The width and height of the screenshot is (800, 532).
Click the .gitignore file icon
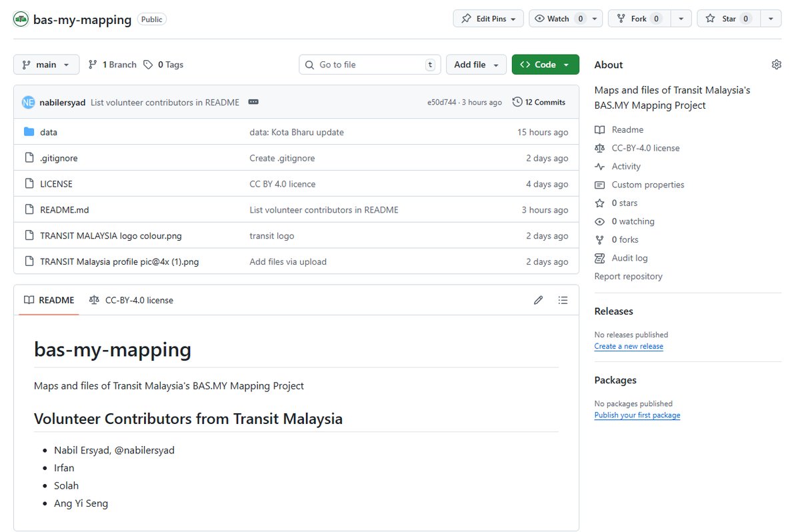click(29, 158)
